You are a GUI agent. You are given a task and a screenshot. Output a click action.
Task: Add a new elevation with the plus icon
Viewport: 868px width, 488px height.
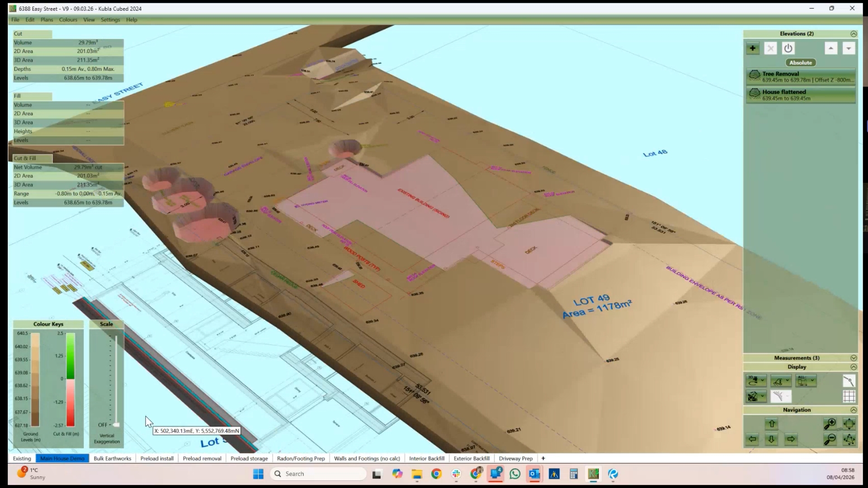pos(752,48)
